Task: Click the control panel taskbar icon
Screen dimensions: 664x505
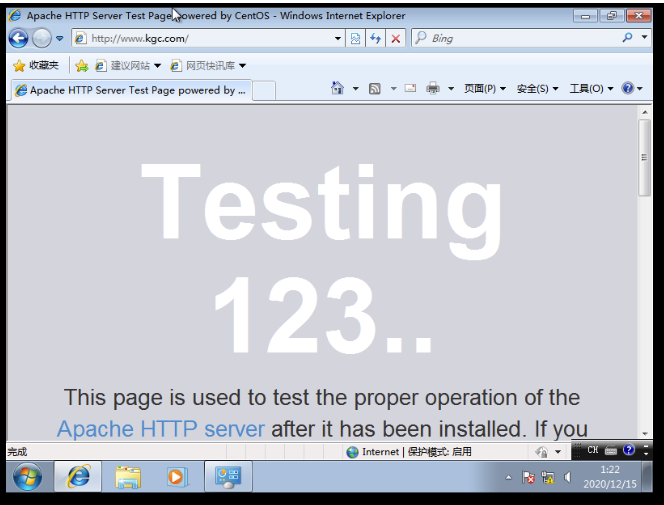Action: [x=228, y=477]
